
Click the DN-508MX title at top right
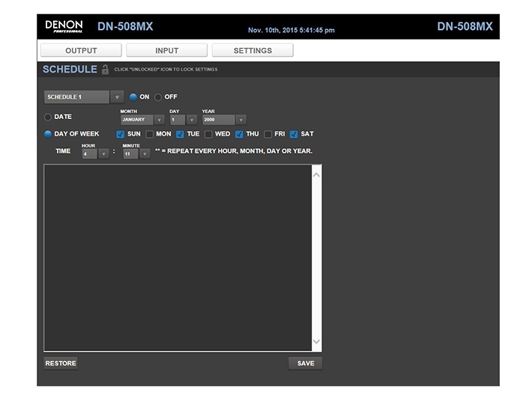(x=465, y=26)
